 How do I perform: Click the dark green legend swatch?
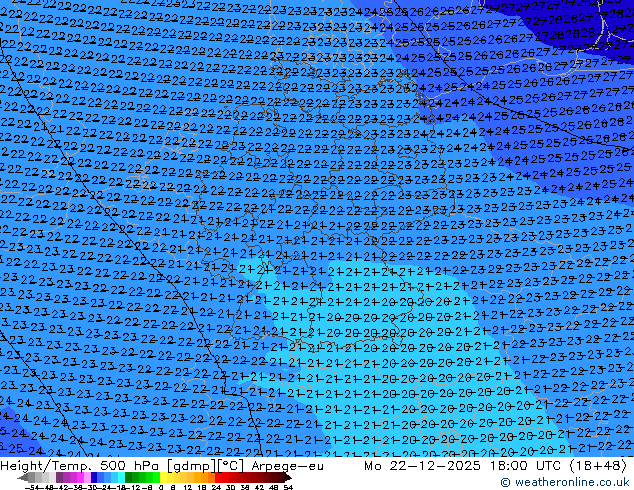(x=128, y=477)
